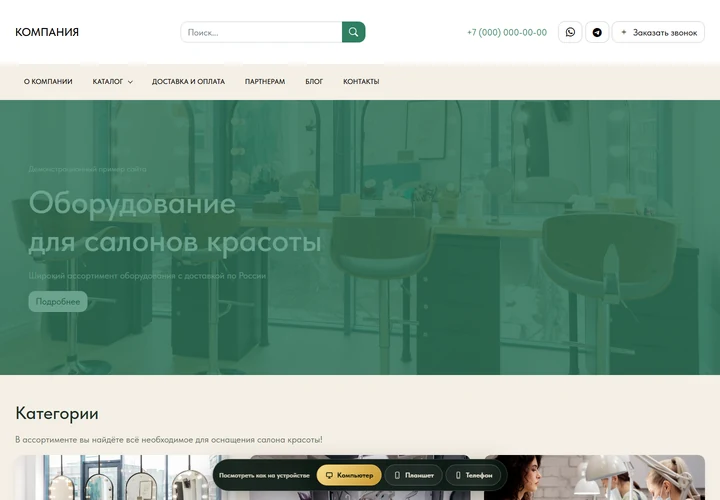The width and height of the screenshot is (720, 500).
Task: Click the Широкий ассортимент оборудования subtitle
Action: [x=147, y=276]
